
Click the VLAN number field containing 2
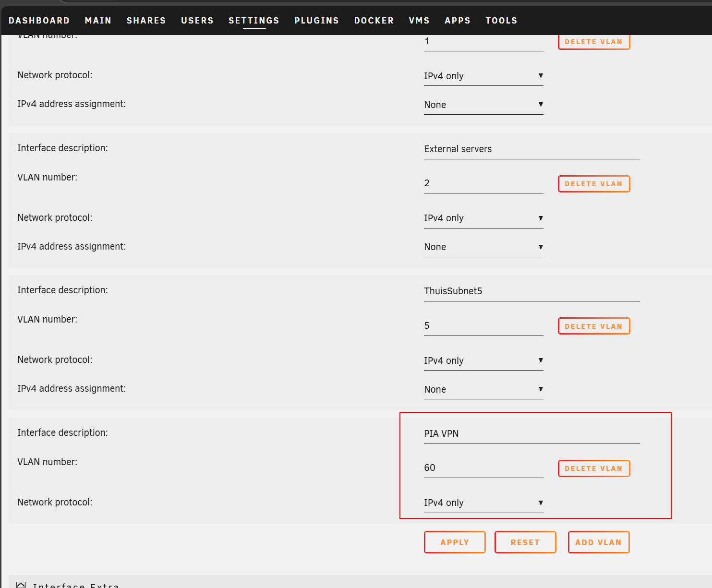(483, 183)
